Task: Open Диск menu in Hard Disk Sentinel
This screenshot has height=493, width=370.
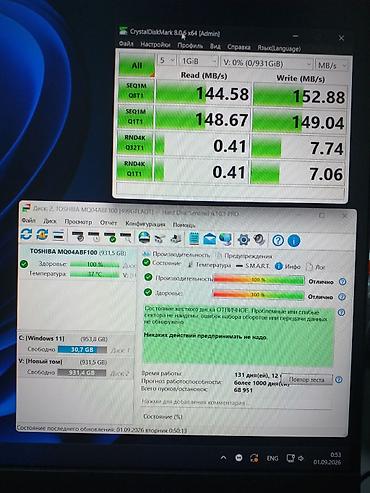Action: coord(50,221)
